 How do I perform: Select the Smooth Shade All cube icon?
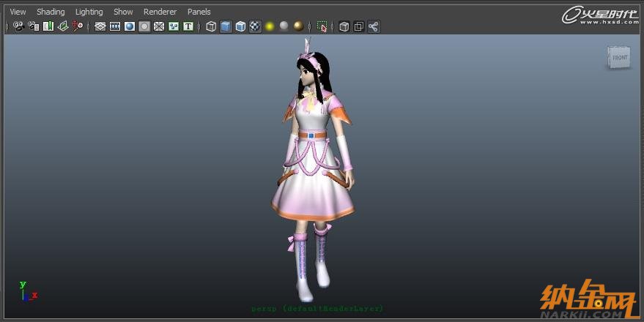coord(226,26)
